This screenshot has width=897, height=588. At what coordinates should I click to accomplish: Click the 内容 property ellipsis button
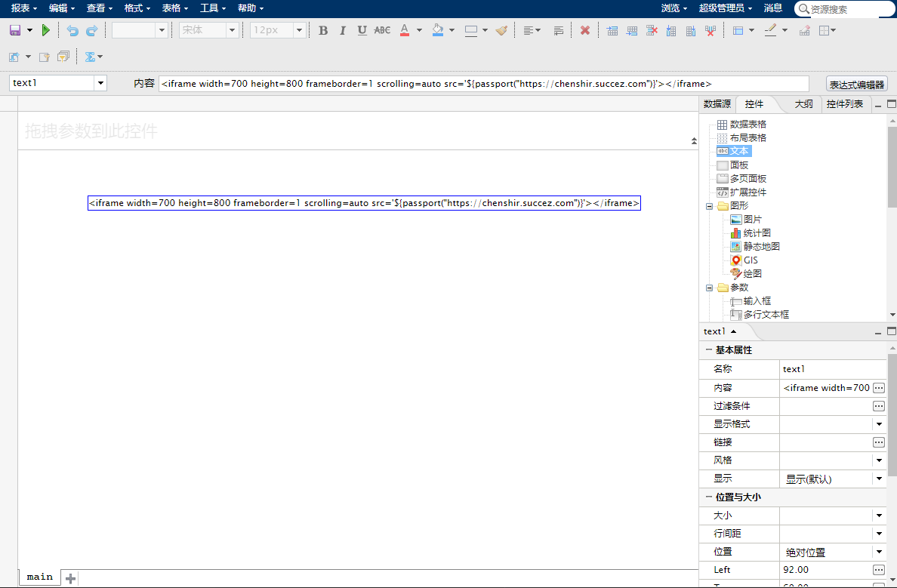click(878, 387)
